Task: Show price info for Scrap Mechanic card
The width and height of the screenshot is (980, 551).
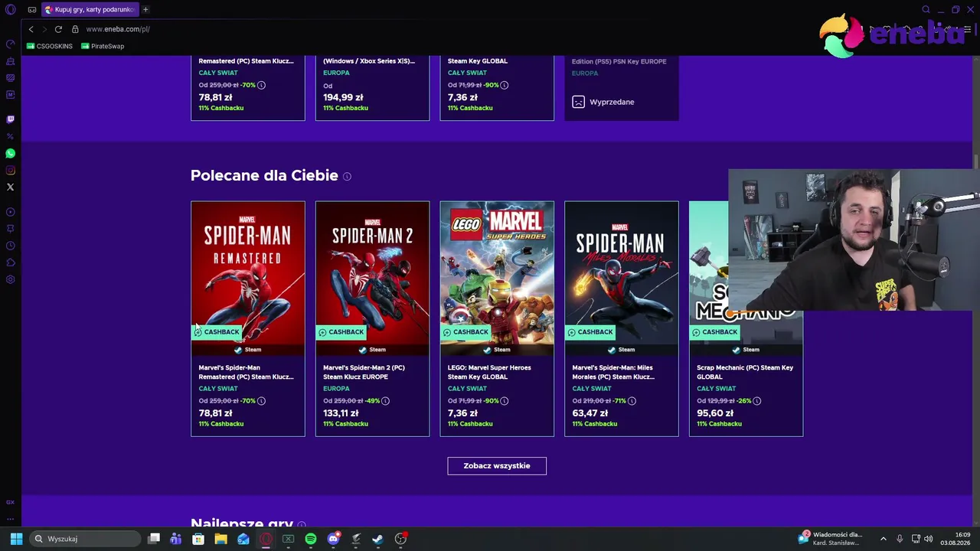Action: (757, 401)
